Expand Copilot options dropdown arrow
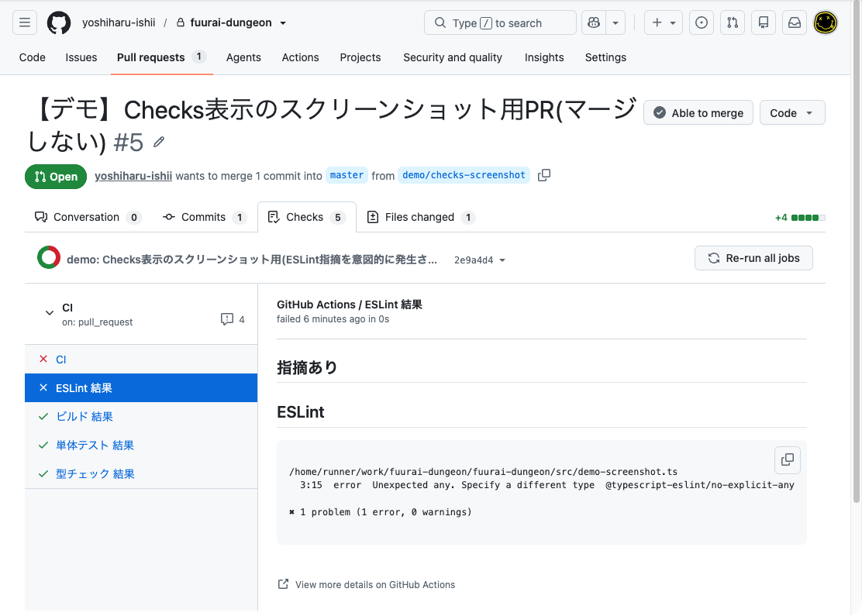The image size is (862, 616). (x=615, y=22)
